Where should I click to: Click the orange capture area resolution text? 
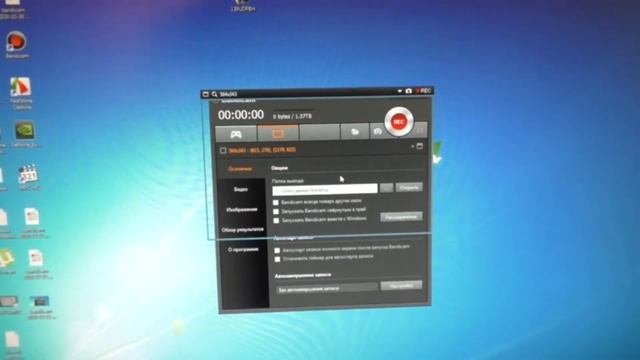pos(262,150)
